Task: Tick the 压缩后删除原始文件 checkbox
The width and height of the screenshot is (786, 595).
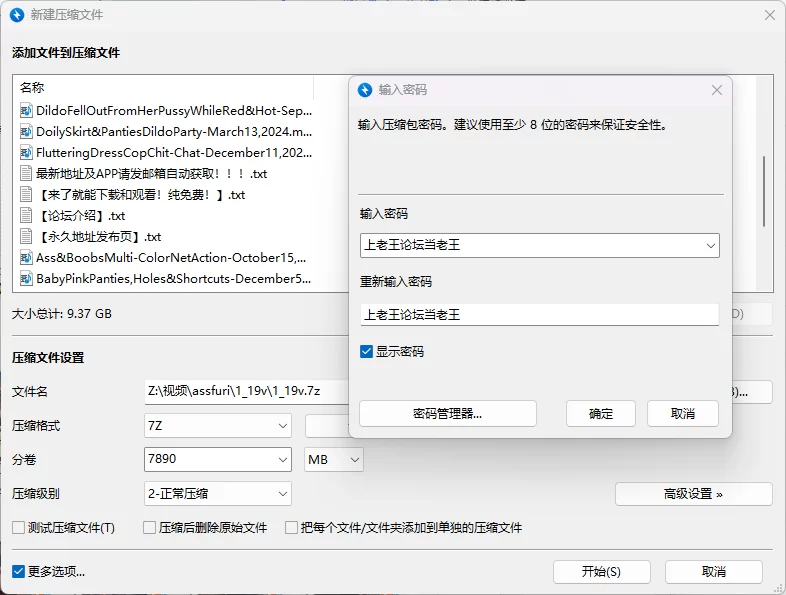Action: tap(149, 528)
